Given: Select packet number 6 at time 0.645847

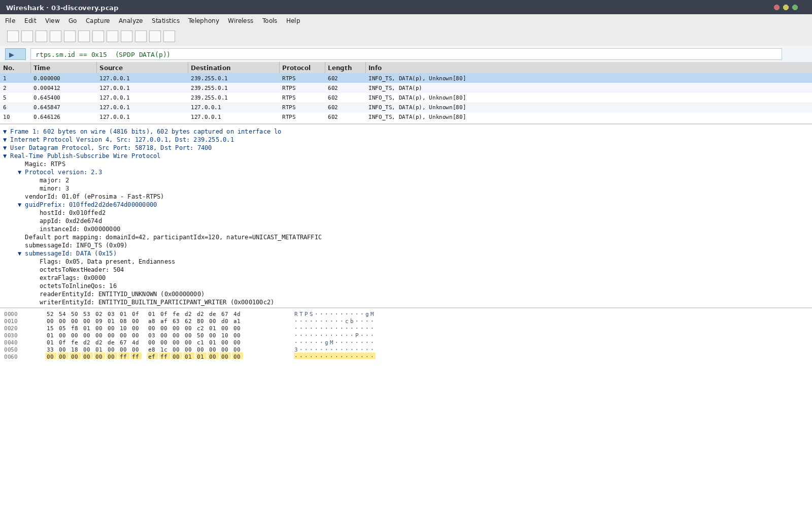Looking at the screenshot, I should pyautogui.click(x=406, y=107).
